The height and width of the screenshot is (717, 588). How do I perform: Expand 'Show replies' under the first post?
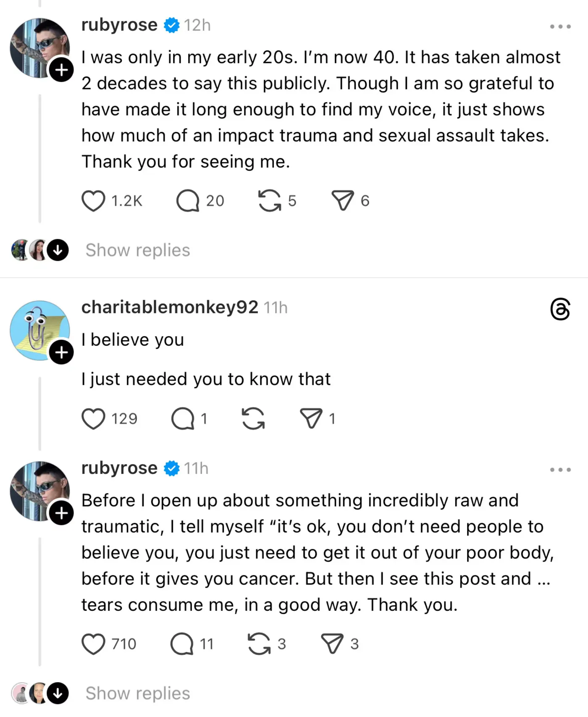pos(138,250)
